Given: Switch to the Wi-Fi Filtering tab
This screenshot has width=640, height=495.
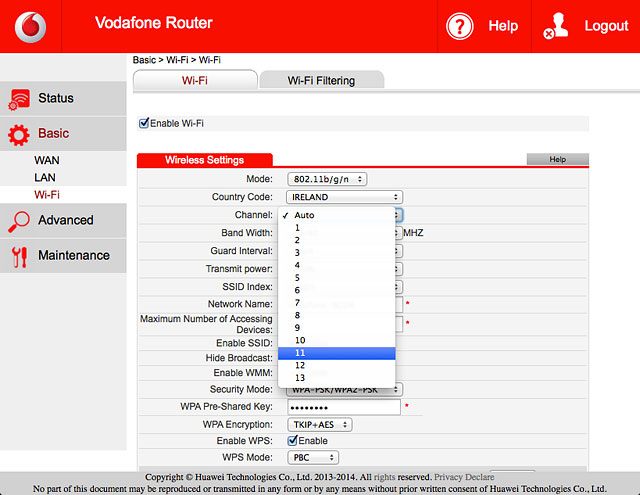Looking at the screenshot, I should 321,80.
